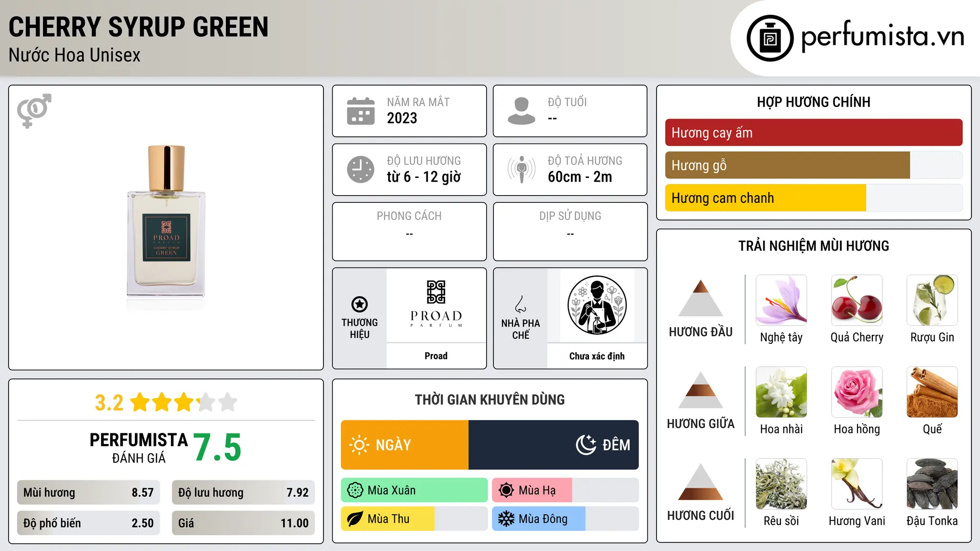
Task: Click the Giá 11.00 score row
Action: (243, 523)
